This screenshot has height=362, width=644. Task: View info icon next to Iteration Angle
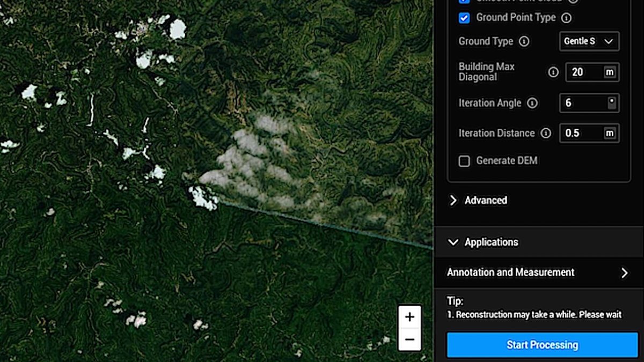pos(532,103)
